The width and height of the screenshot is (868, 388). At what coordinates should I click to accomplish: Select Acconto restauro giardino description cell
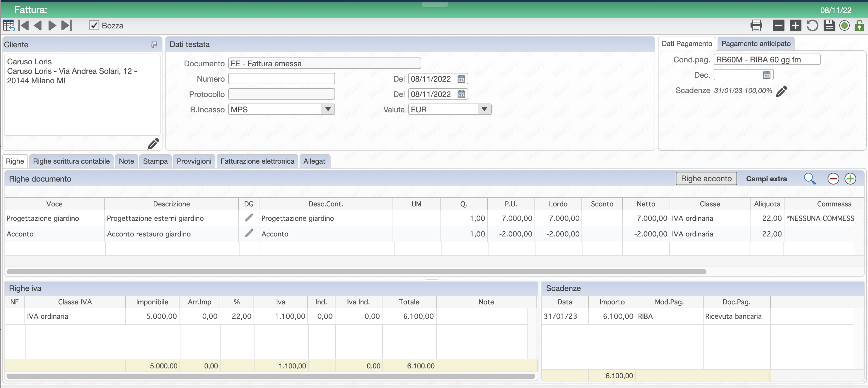pos(172,234)
